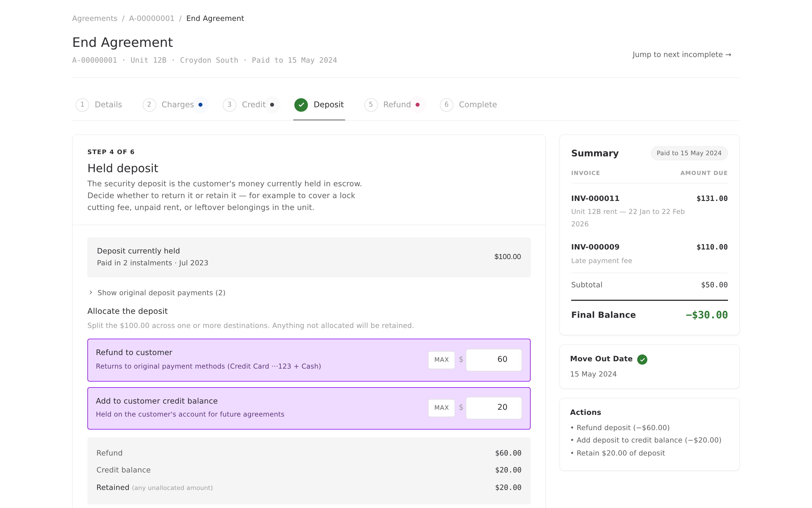Image resolution: width=812 pixels, height=508 pixels.
Task: Select invoice INV-000011 in Summary
Action: point(595,199)
